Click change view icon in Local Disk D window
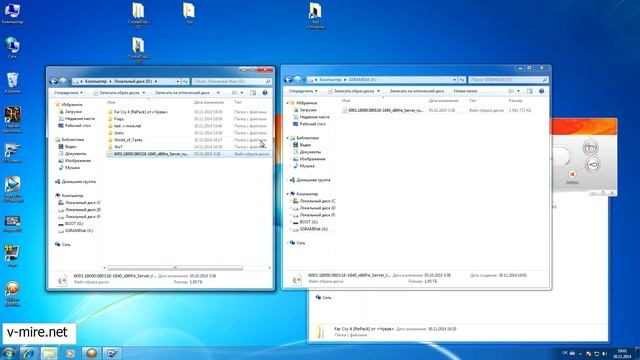This screenshot has height=360, width=640. (235, 93)
